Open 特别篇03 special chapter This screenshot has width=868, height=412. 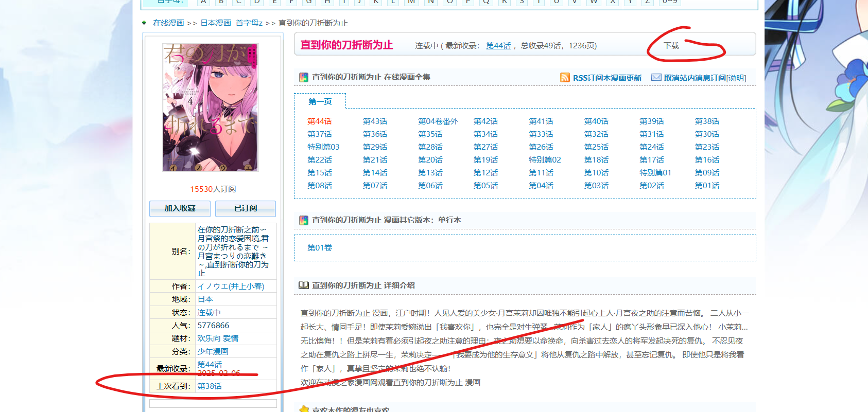pyautogui.click(x=323, y=147)
